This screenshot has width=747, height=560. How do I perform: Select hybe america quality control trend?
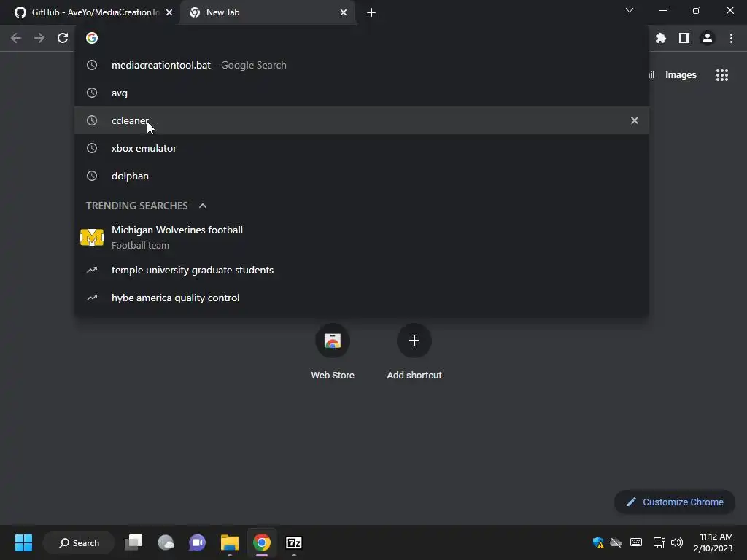(x=362, y=297)
